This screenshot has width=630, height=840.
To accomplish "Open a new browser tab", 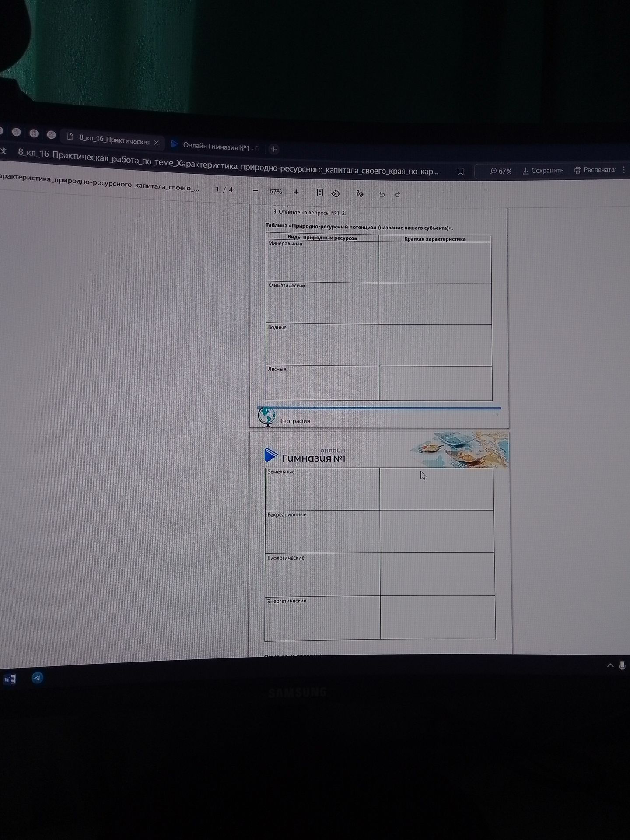I will coord(274,149).
